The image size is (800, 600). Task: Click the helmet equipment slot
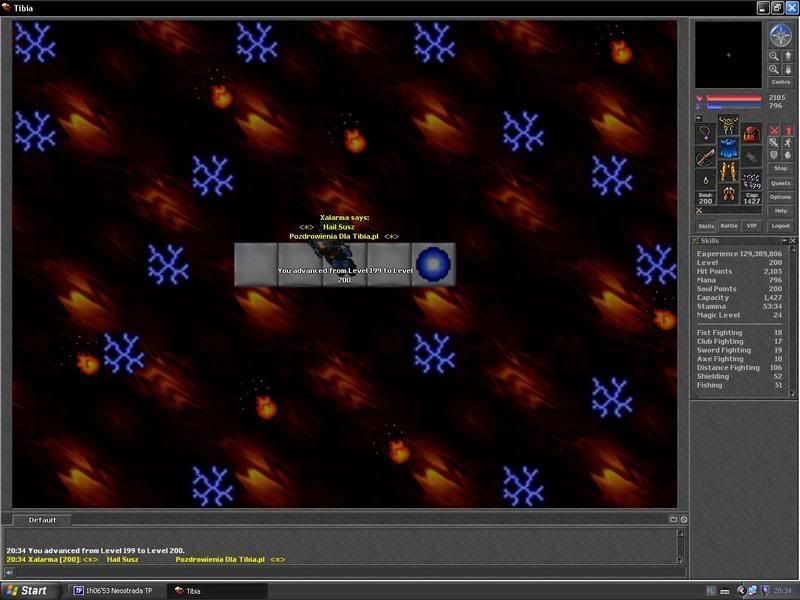click(729, 125)
